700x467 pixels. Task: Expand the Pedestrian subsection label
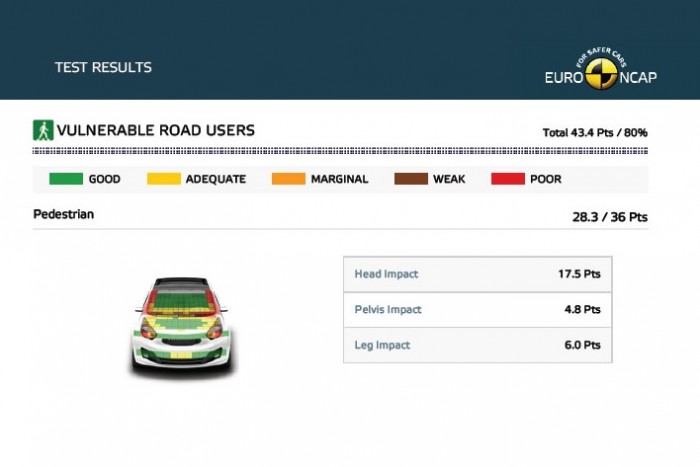63,214
